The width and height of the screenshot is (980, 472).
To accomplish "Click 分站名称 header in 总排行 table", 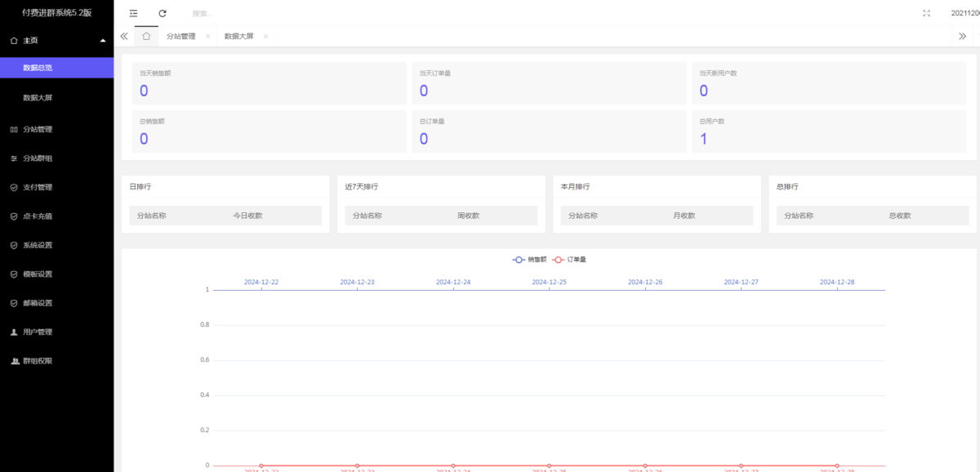I will (x=799, y=216).
